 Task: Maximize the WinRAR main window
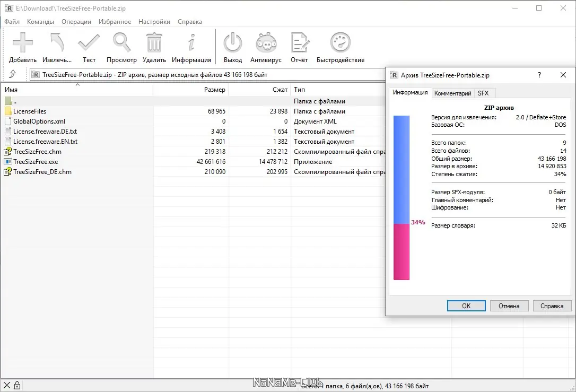[539, 8]
